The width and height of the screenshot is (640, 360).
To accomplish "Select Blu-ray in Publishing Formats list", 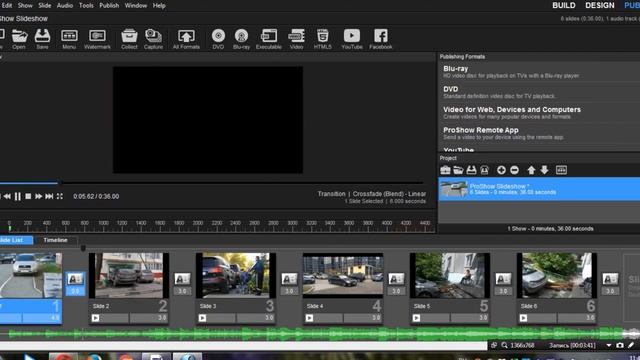I will coord(539,72).
